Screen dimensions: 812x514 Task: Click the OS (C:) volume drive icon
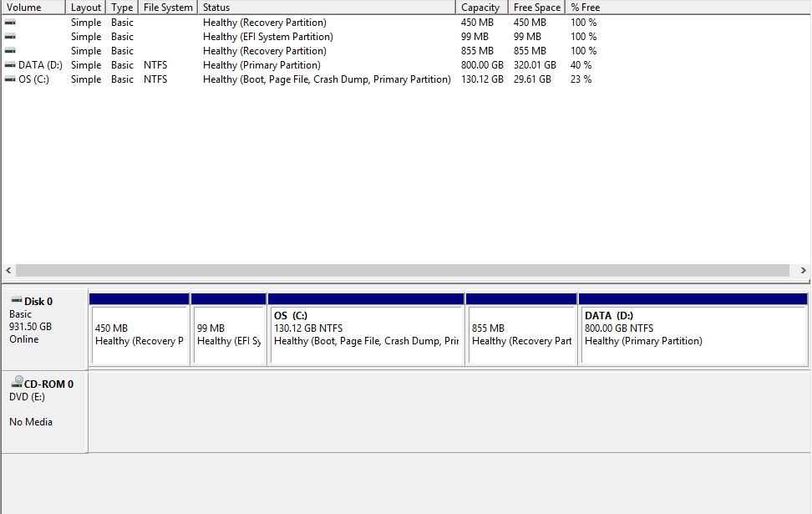point(10,79)
